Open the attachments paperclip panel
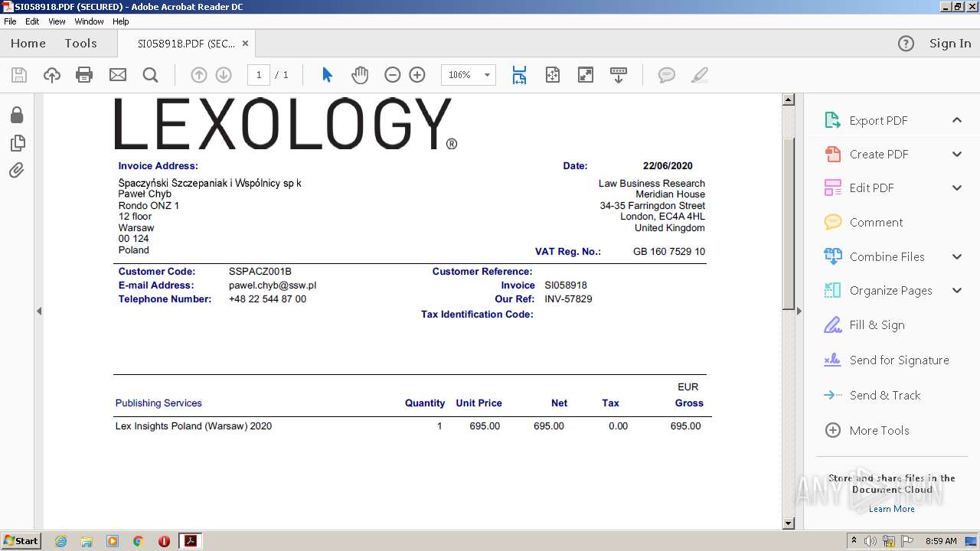This screenshot has height=551, width=980. (x=17, y=170)
